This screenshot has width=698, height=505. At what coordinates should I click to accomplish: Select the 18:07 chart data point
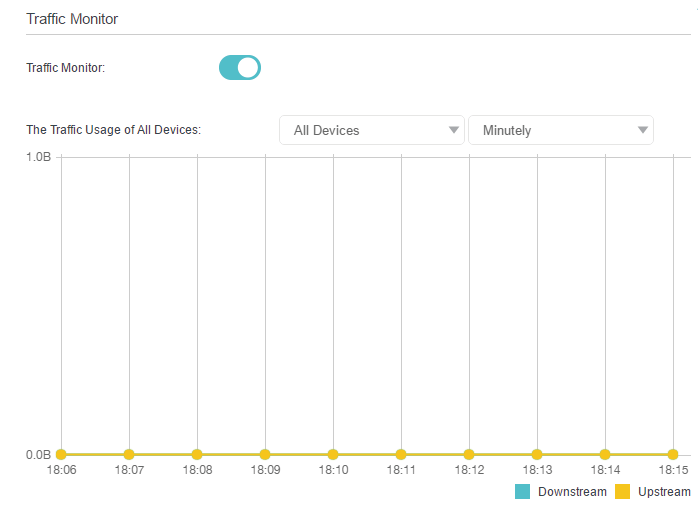(129, 455)
